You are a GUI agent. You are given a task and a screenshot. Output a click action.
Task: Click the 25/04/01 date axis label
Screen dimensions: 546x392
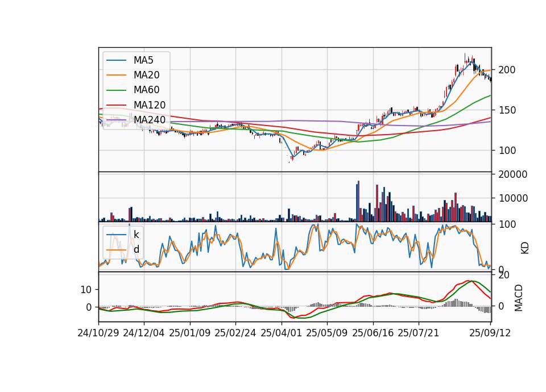point(282,333)
